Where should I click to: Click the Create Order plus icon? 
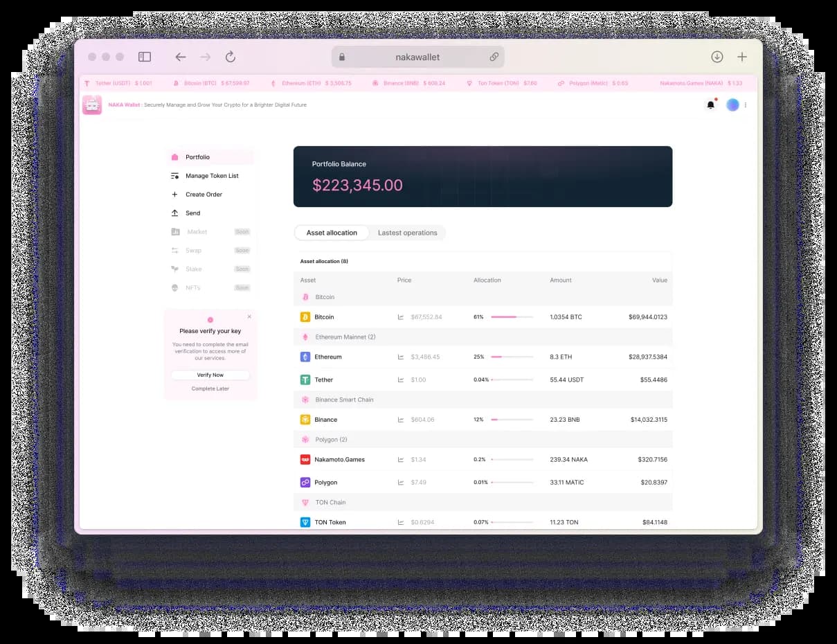pyautogui.click(x=174, y=195)
